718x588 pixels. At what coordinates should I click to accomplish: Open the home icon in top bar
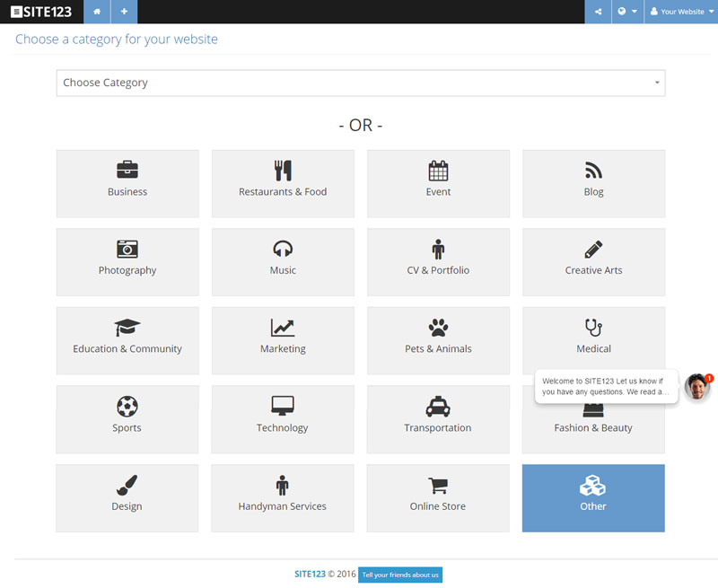(x=97, y=12)
